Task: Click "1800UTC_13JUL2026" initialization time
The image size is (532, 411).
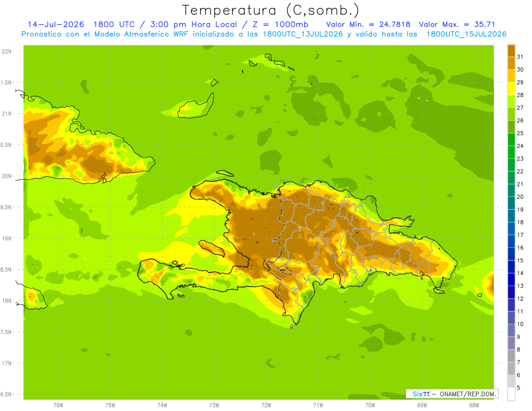Action: [x=303, y=34]
